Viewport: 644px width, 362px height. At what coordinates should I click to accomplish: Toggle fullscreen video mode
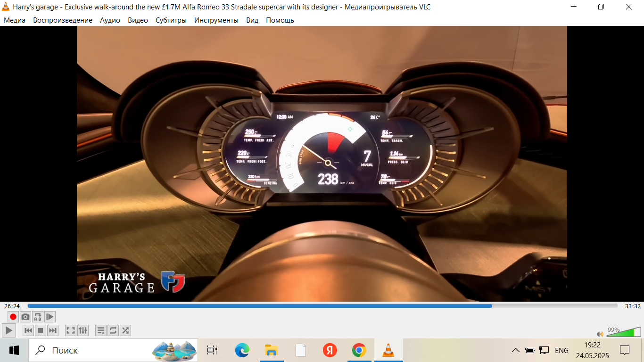[71, 330]
